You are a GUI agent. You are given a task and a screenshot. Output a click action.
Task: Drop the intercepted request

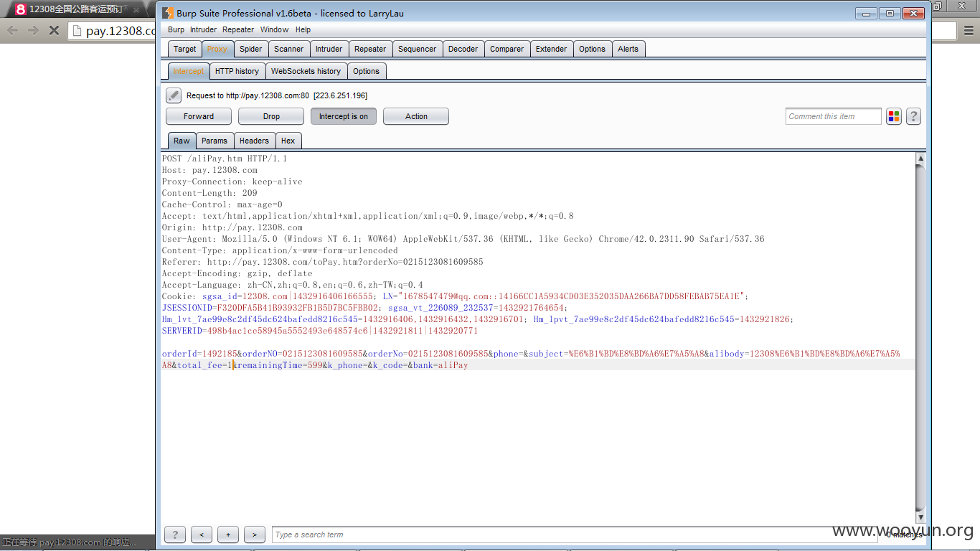[x=271, y=116]
